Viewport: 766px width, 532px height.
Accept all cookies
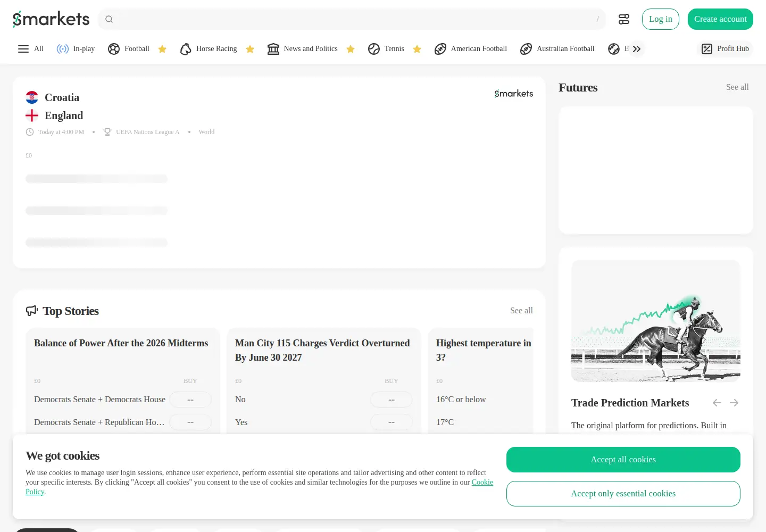coord(623,460)
